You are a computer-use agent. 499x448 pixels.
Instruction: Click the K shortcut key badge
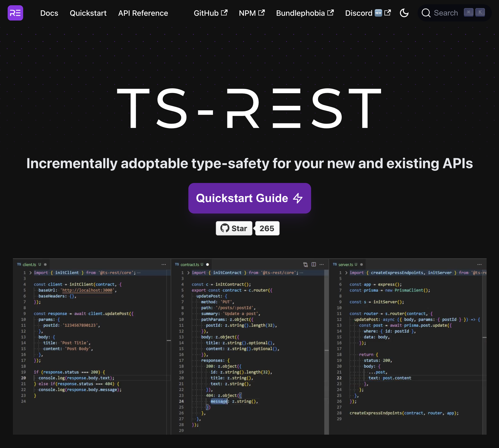[x=480, y=12]
